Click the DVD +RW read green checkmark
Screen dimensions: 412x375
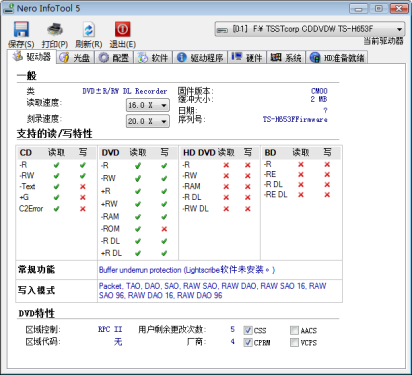[x=138, y=204]
